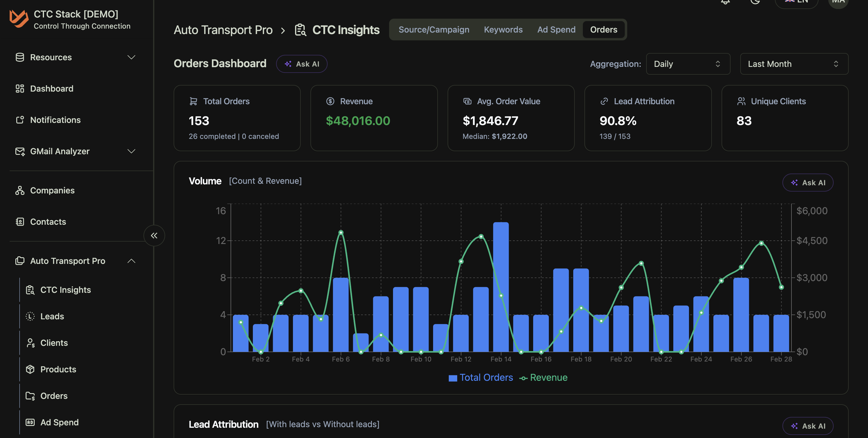This screenshot has height=438, width=868.
Task: Toggle Total Orders in the chart legend
Action: coord(481,377)
